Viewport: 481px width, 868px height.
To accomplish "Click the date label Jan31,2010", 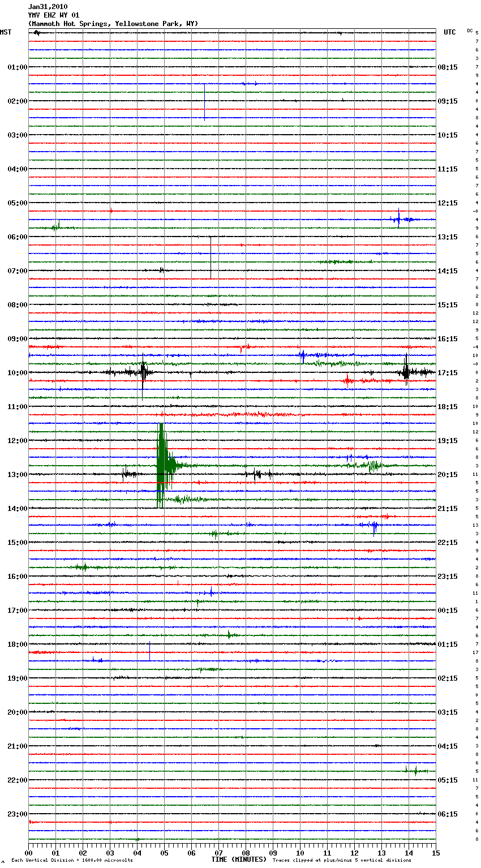I will tap(48, 7).
